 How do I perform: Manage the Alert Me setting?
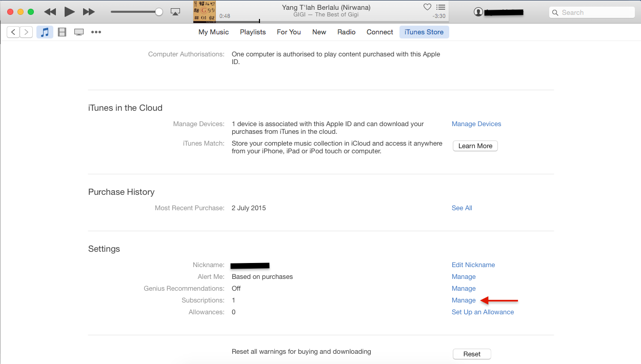click(464, 277)
